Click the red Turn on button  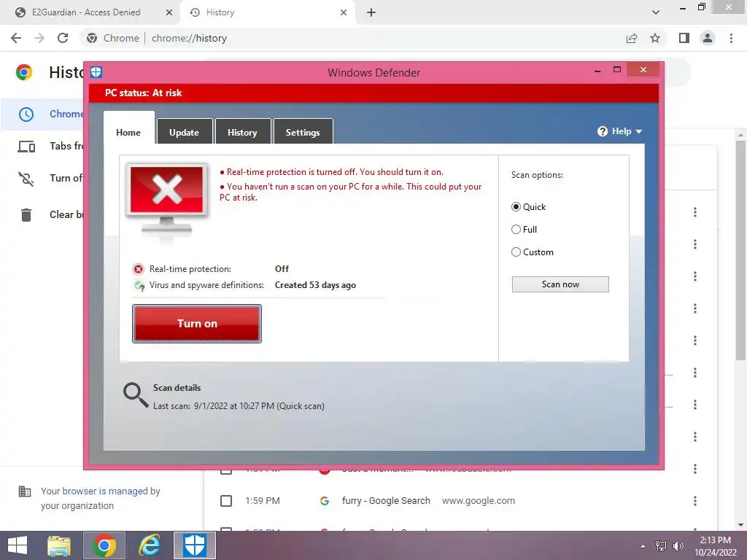197,323
